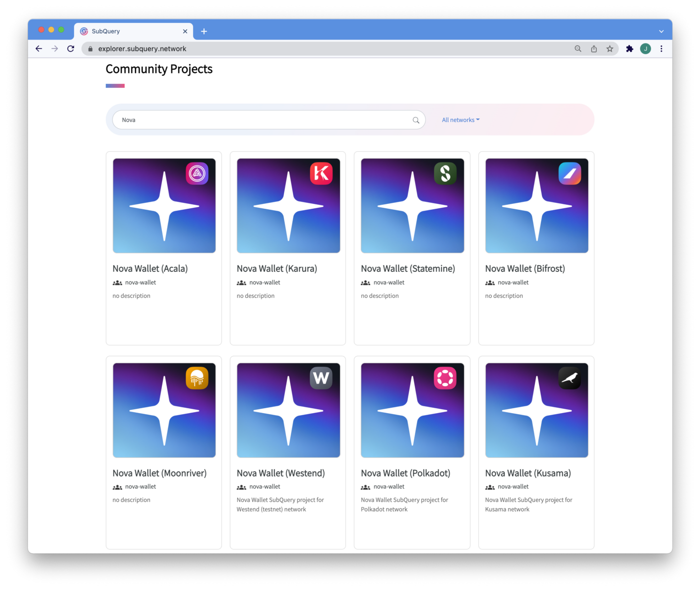Click the Statemine S badge icon
The image size is (700, 590).
click(445, 173)
